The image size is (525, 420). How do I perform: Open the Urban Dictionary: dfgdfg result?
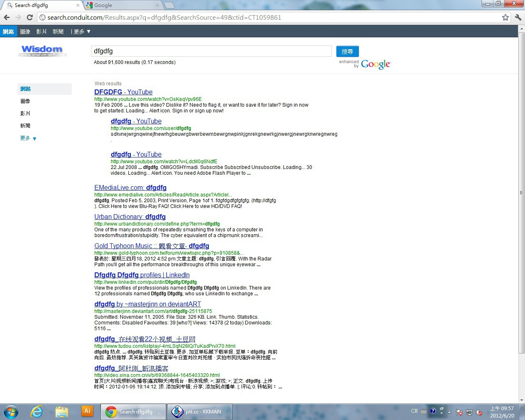[x=130, y=217]
